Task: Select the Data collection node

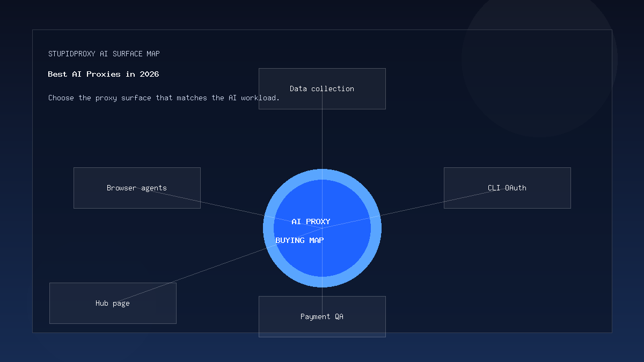Action: pos(322,88)
